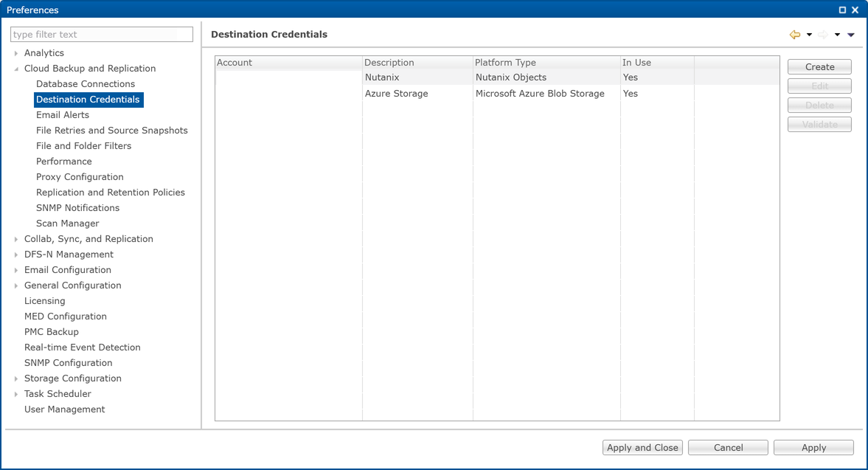
Task: Open MED Configuration page
Action: click(66, 317)
